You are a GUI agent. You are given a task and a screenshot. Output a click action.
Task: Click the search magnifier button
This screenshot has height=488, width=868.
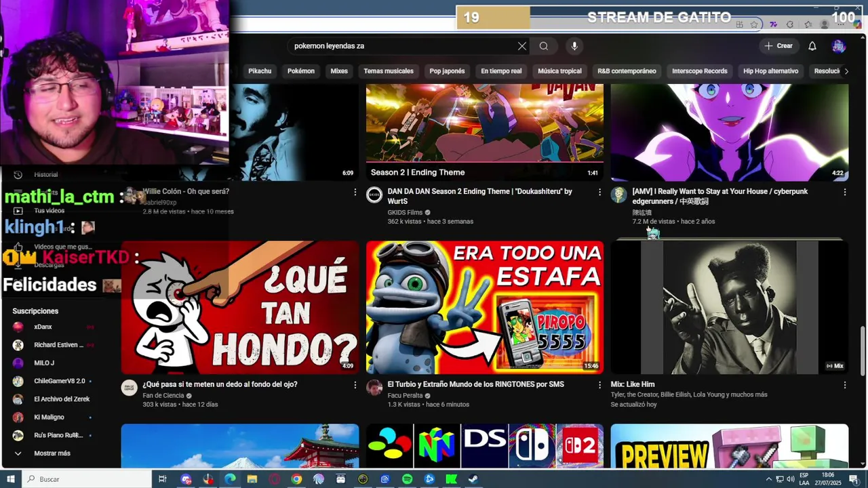tap(543, 46)
